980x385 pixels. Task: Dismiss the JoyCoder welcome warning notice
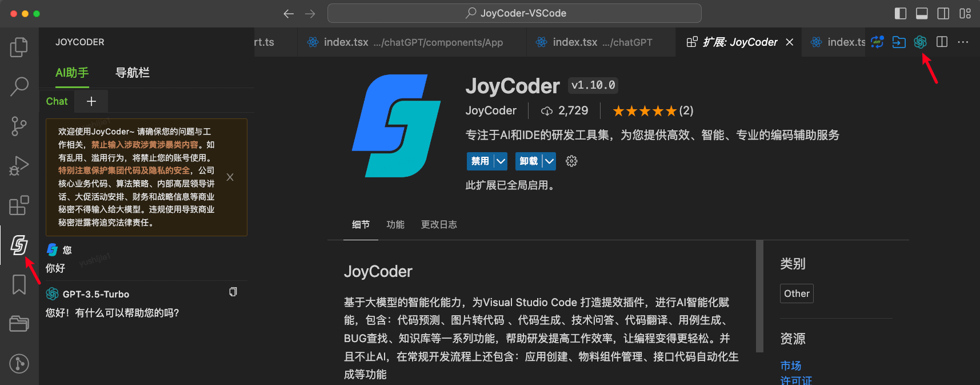230,177
